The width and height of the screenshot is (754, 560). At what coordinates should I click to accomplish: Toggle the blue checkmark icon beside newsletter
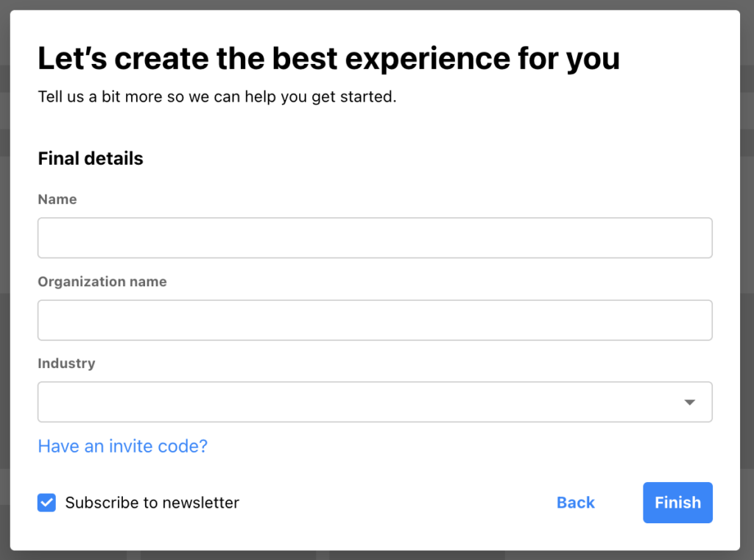(47, 503)
